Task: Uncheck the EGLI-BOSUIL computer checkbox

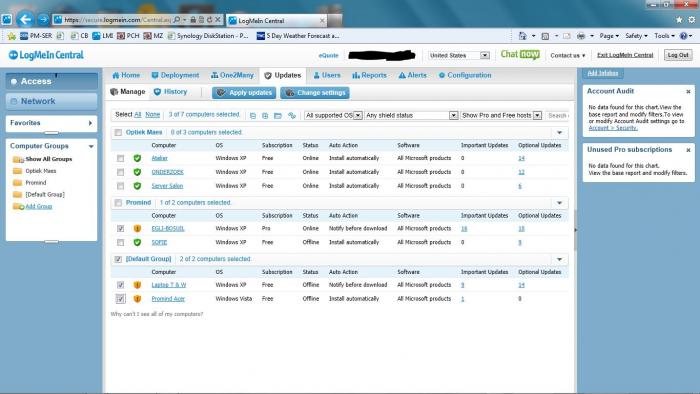Action: click(x=121, y=228)
